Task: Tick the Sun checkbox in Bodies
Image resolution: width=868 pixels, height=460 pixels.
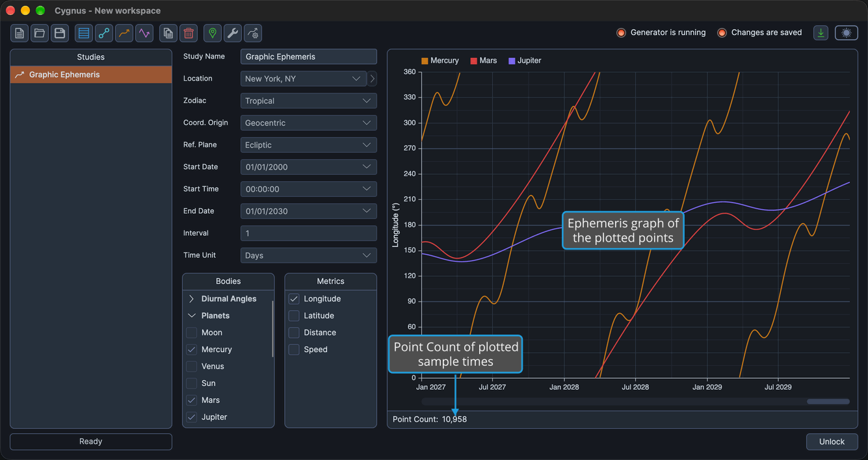Action: 192,383
